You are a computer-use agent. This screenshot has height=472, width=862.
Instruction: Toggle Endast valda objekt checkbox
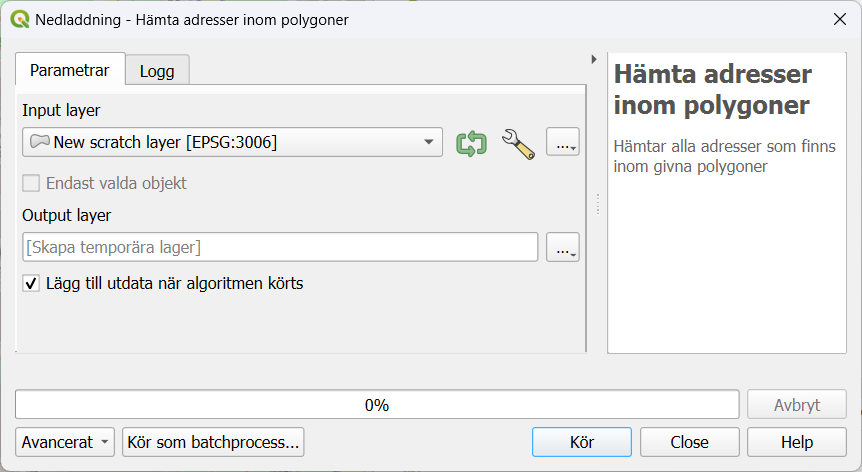[31, 183]
